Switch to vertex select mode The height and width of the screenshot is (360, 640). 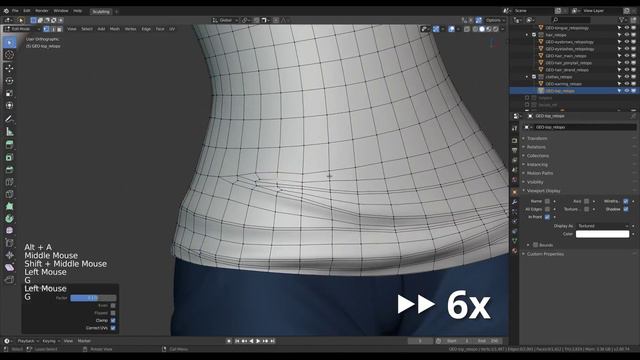46,29
